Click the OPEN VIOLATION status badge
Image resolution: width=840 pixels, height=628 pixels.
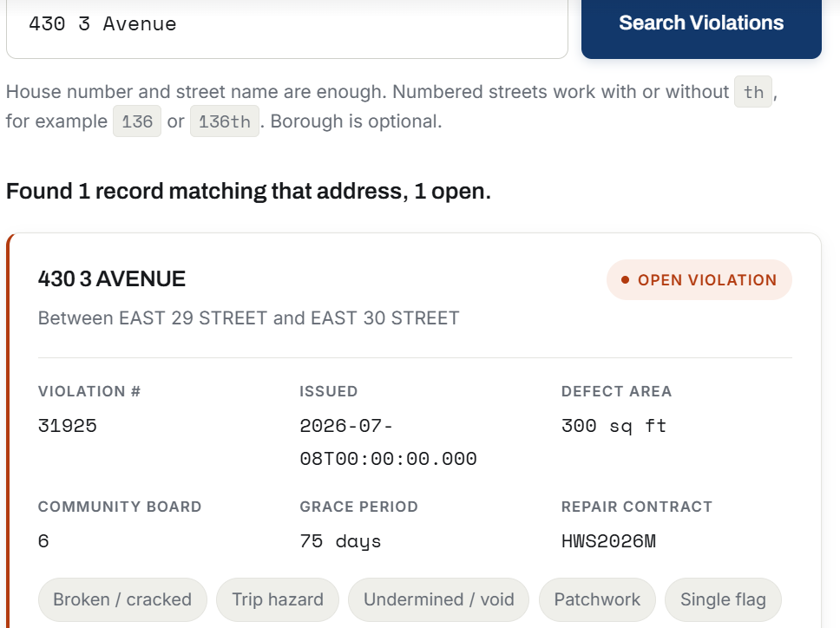pos(699,280)
